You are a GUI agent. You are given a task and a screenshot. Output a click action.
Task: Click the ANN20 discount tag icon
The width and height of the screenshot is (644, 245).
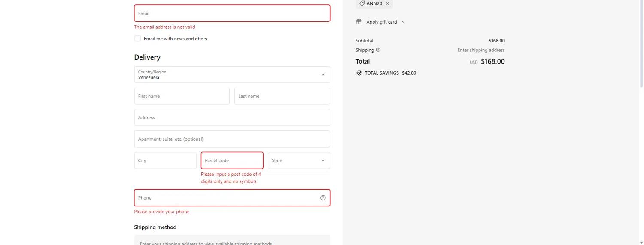362,3
